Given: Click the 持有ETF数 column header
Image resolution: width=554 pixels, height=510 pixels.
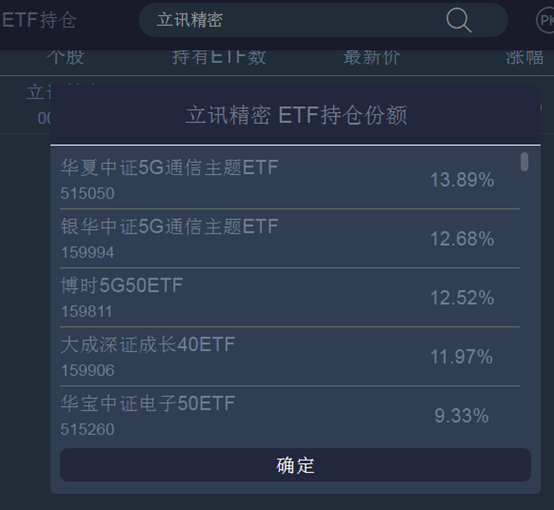Looking at the screenshot, I should point(219,57).
